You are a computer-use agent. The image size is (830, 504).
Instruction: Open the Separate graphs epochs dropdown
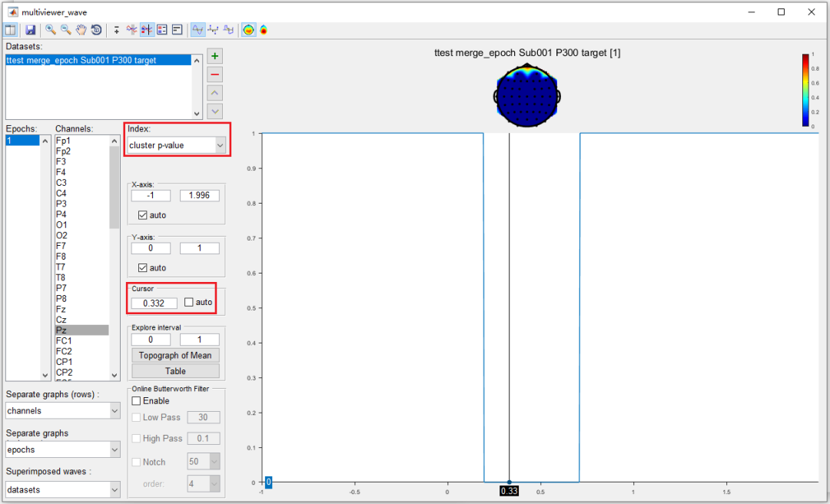(63, 449)
